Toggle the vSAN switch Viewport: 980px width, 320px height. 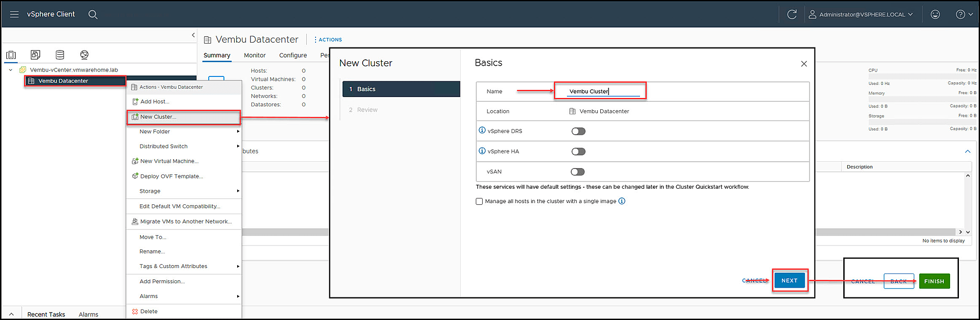[578, 172]
